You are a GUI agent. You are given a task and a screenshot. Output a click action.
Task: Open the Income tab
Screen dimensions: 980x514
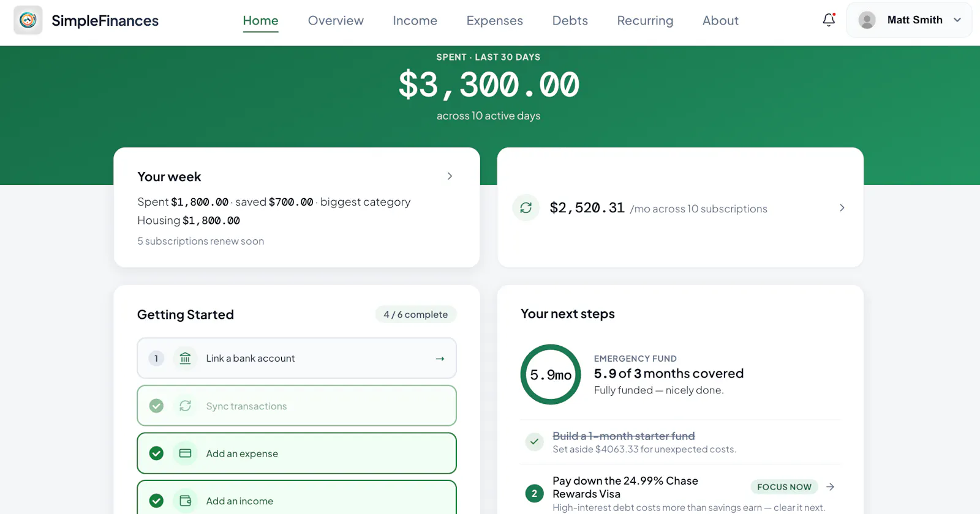click(415, 20)
